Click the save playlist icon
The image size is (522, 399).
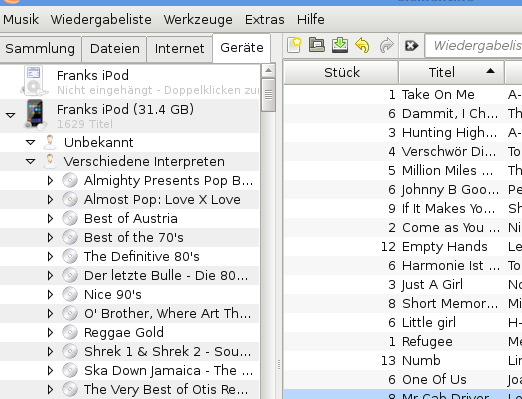click(340, 45)
